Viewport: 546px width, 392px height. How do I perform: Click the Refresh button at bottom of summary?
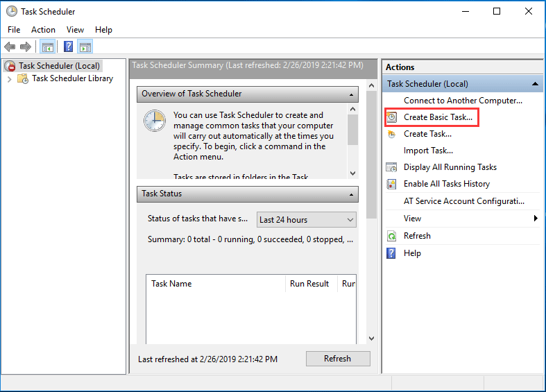pyautogui.click(x=338, y=359)
